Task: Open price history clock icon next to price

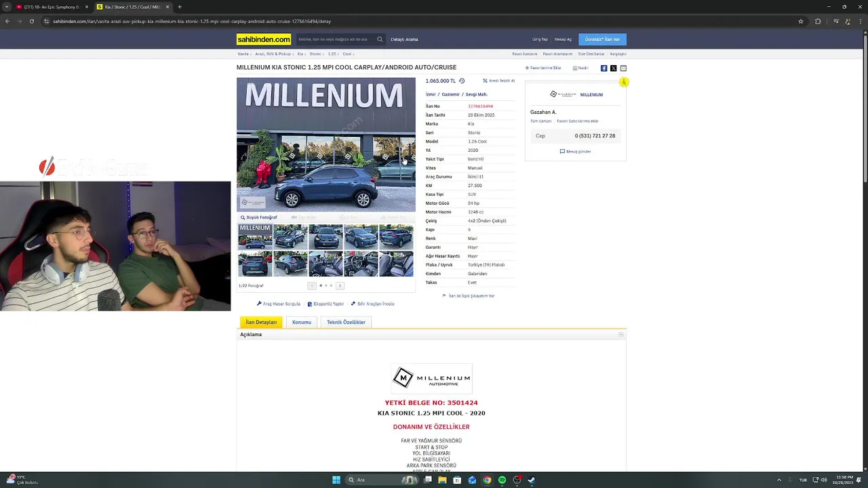Action: [x=462, y=81]
